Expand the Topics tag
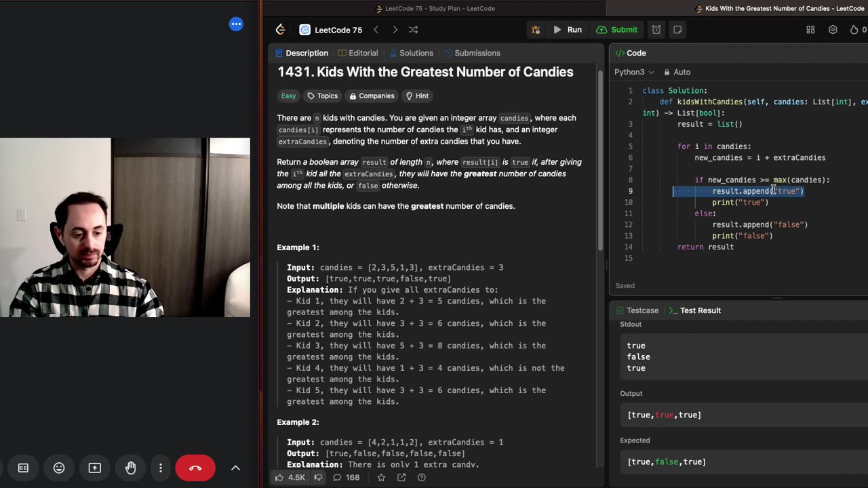868x488 pixels. point(322,96)
